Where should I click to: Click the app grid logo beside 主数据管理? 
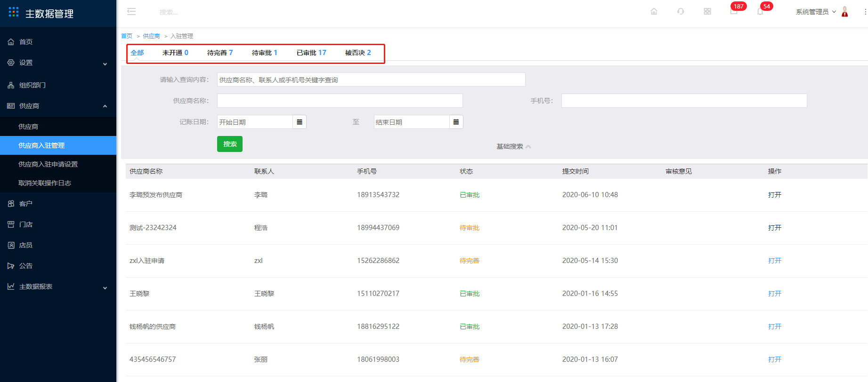[14, 12]
